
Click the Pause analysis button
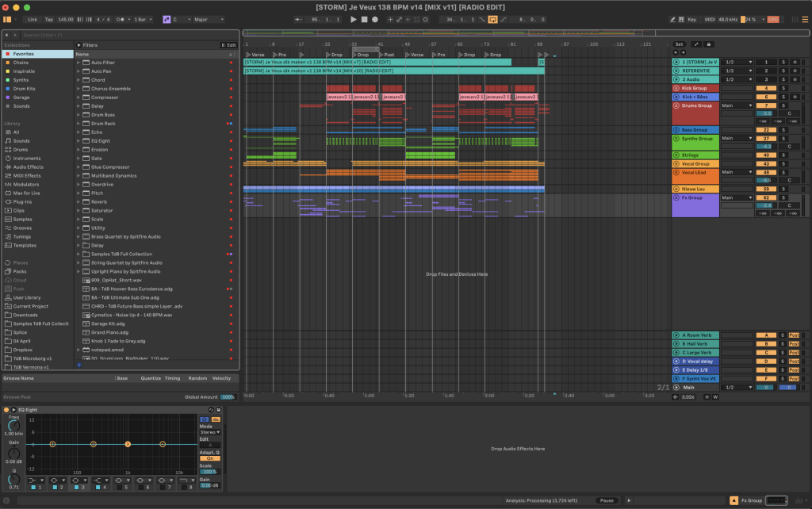607,501
